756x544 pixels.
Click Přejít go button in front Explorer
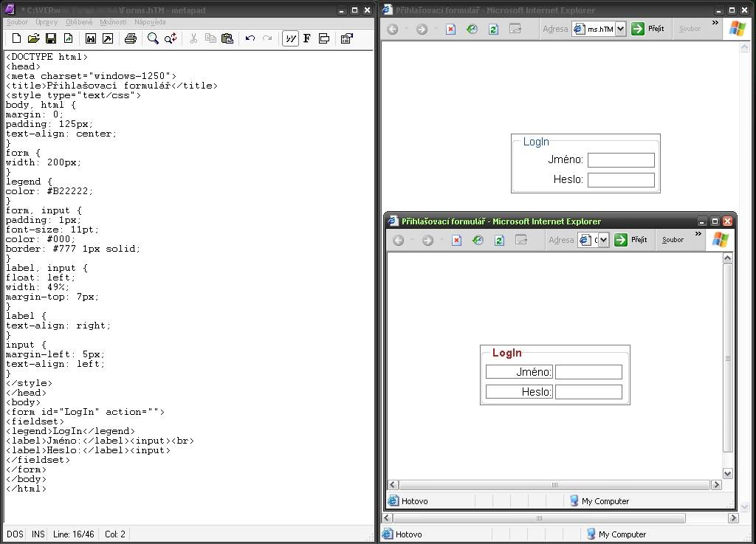click(630, 239)
